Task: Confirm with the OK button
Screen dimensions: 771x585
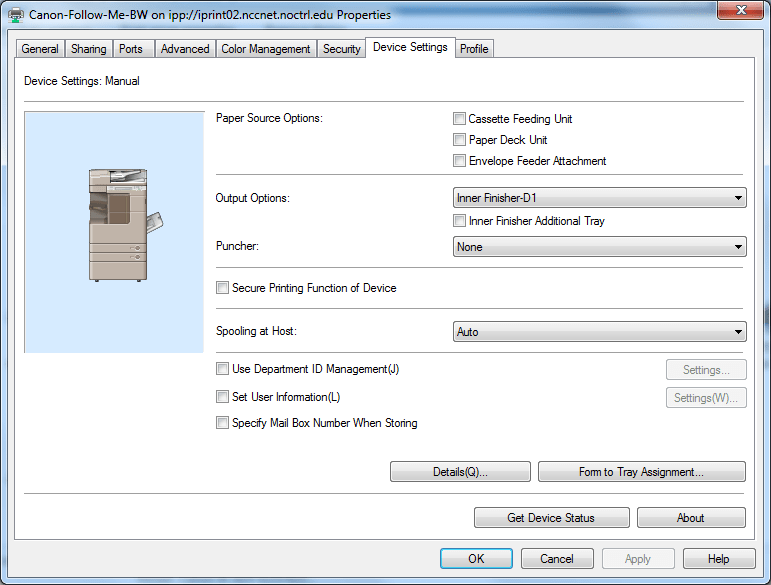Action: point(476,559)
